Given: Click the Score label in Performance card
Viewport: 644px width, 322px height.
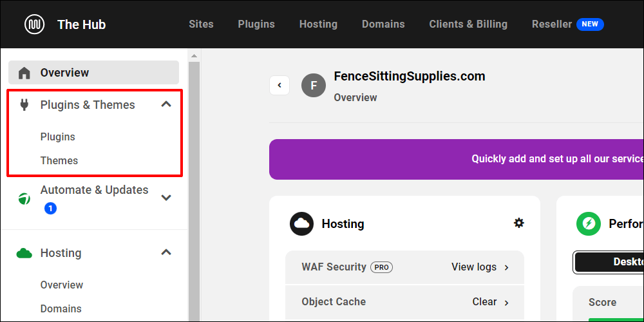Looking at the screenshot, I should click(x=602, y=303).
